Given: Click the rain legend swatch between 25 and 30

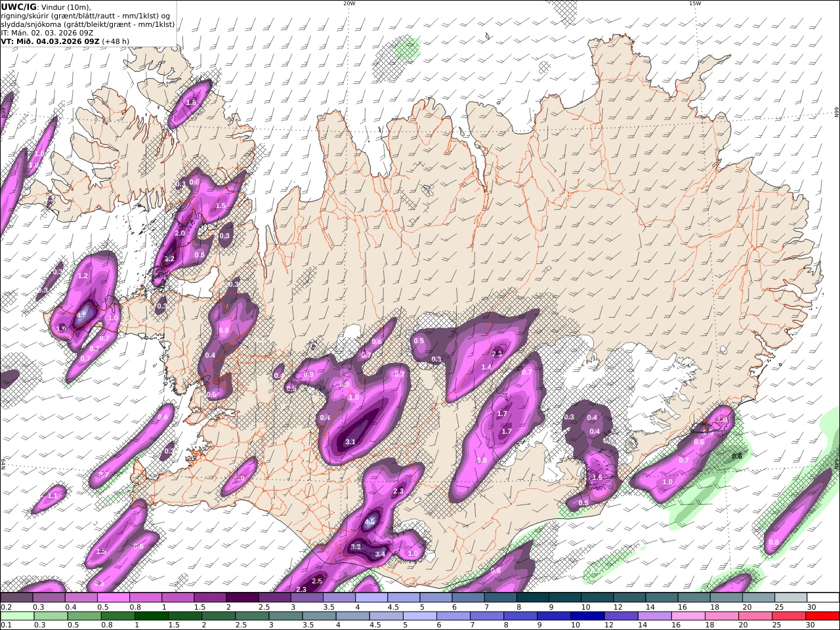Looking at the screenshot, I should point(789,616).
